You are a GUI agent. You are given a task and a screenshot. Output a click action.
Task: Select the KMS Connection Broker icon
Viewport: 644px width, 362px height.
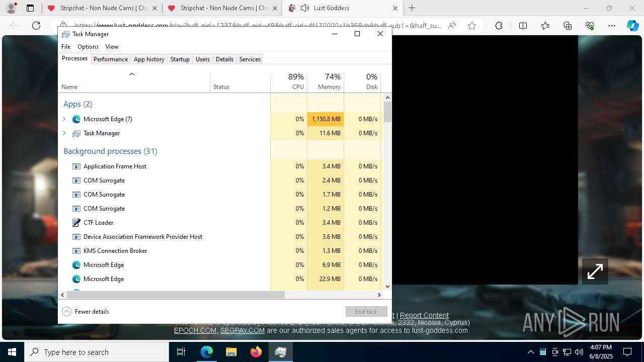76,251
